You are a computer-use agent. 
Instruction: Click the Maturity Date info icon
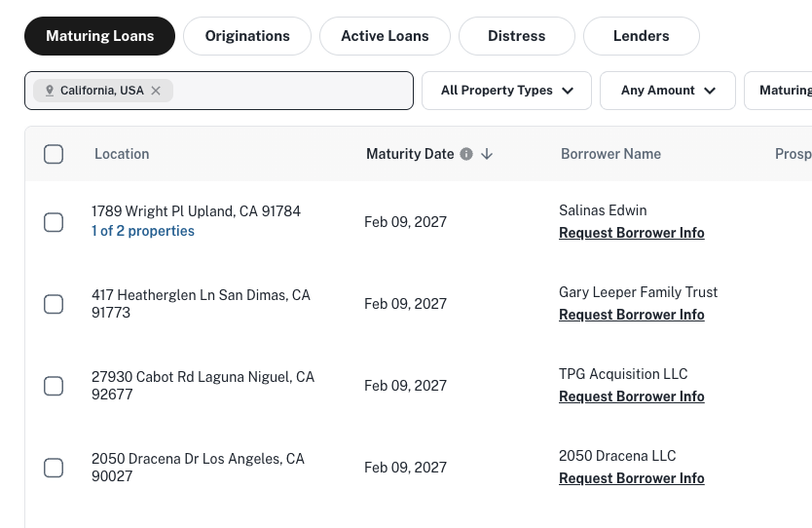click(x=466, y=154)
